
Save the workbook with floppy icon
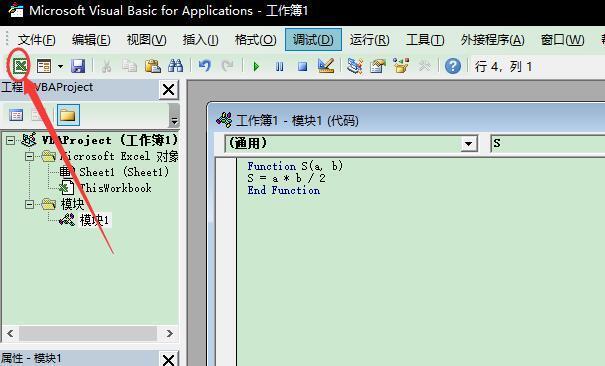coord(78,66)
